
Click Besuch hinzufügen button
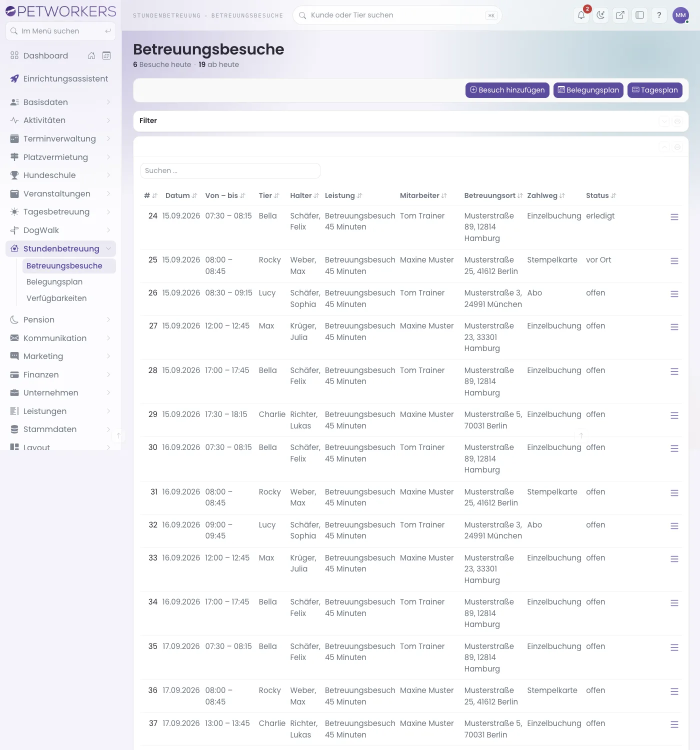click(507, 90)
